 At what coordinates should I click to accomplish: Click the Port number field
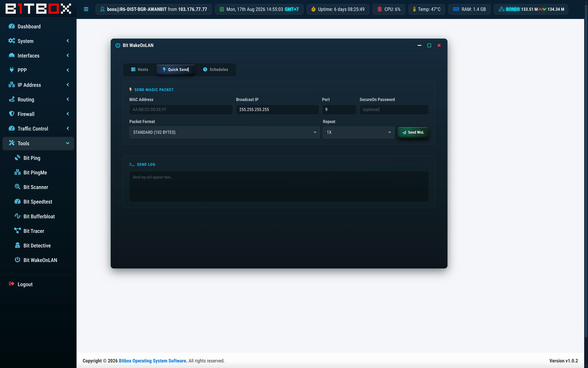click(x=339, y=109)
